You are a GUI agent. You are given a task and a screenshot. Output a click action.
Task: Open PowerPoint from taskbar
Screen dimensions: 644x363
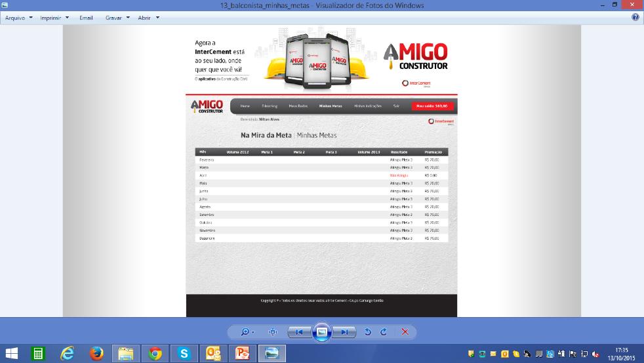click(x=243, y=354)
